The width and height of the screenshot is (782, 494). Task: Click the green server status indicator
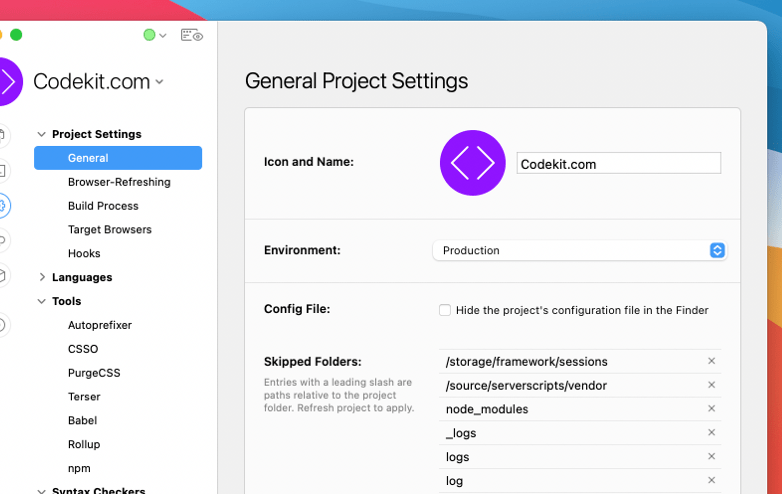click(149, 35)
